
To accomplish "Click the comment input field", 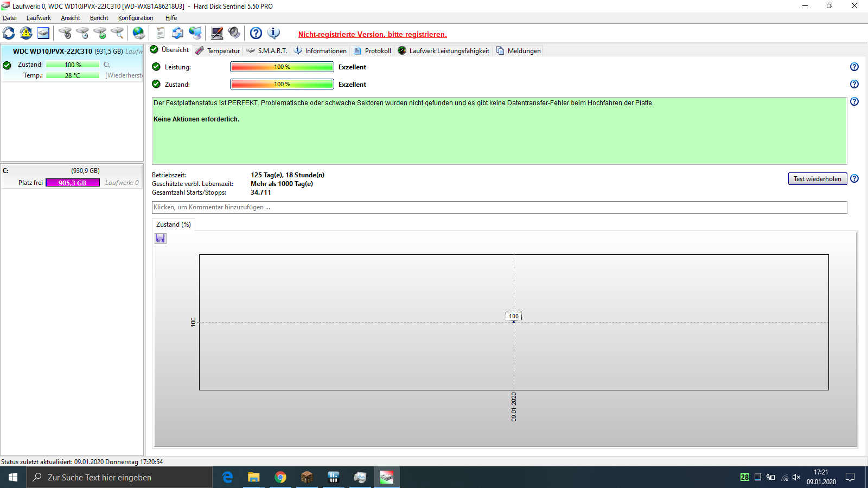I will pyautogui.click(x=499, y=207).
